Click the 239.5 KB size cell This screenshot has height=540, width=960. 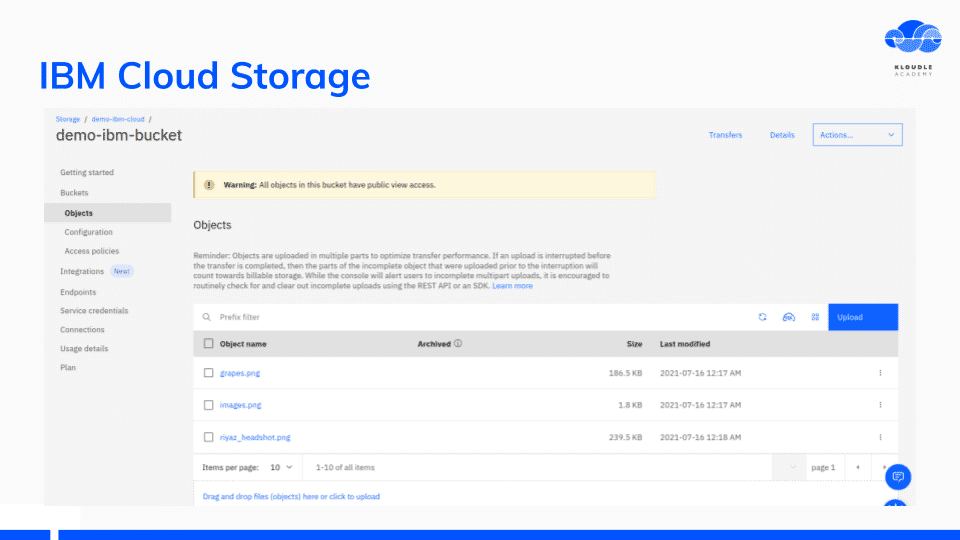pyautogui.click(x=625, y=437)
